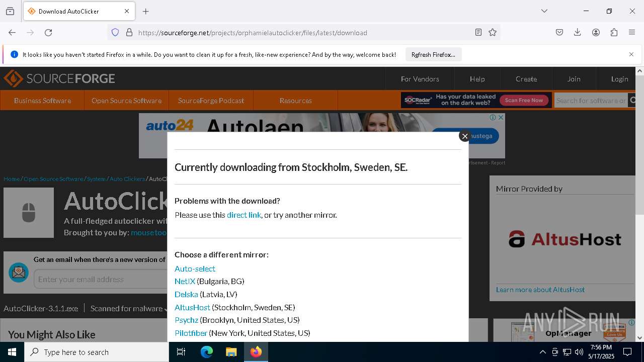Open the Firefox account icon
This screenshot has width=644, height=362.
(596, 32)
